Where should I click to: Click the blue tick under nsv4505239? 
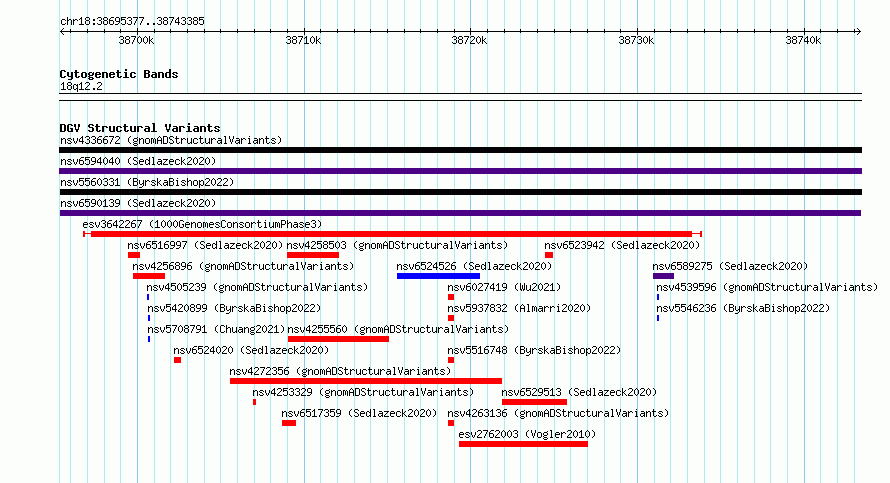pos(148,297)
